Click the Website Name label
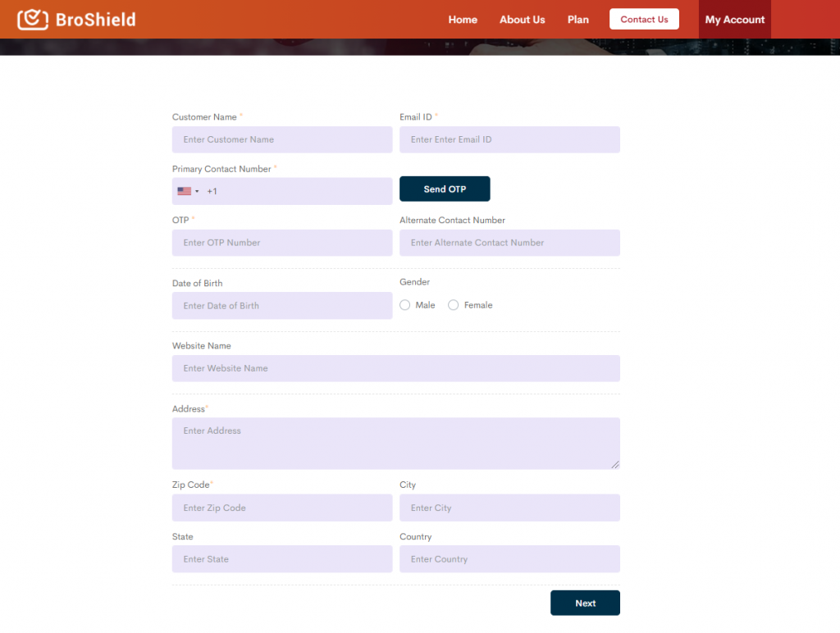Screen dimensions: 840x633 (x=202, y=346)
